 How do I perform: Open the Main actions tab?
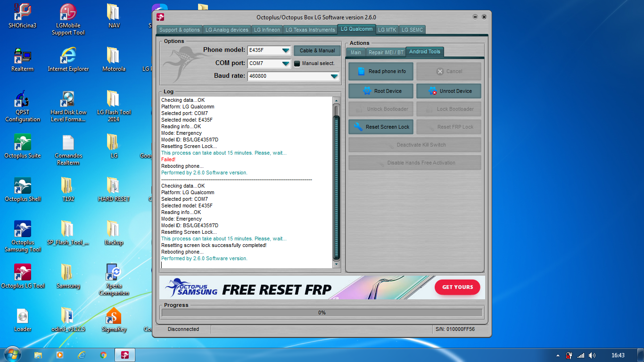point(356,52)
